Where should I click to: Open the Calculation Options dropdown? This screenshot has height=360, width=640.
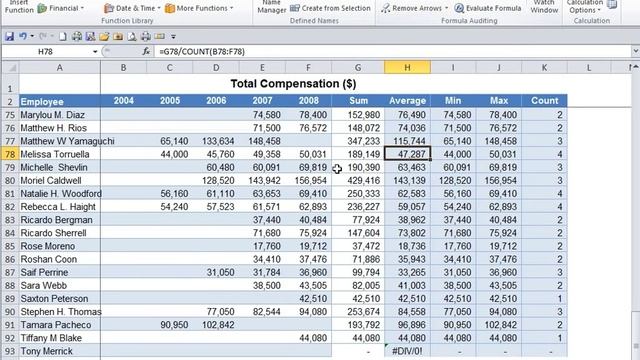(x=584, y=7)
